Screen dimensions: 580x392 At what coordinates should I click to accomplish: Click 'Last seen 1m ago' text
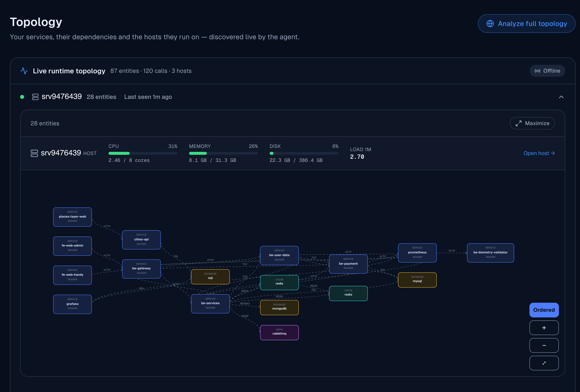[x=148, y=97]
